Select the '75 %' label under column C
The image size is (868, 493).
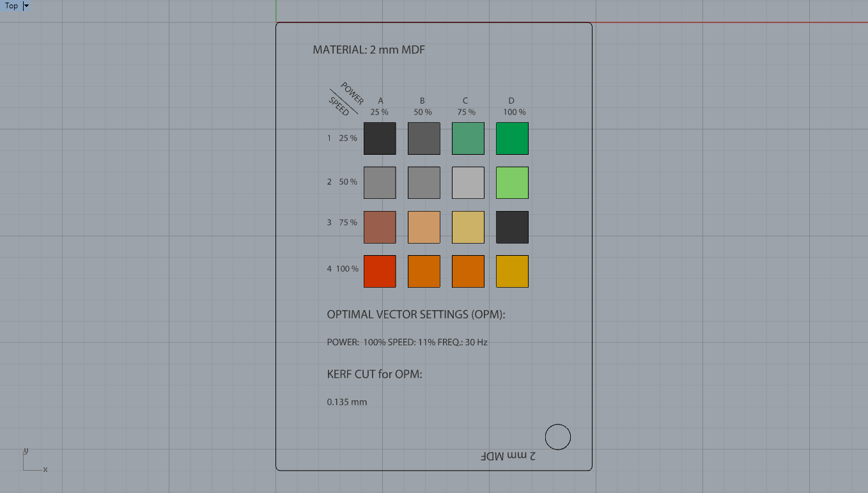click(x=467, y=112)
